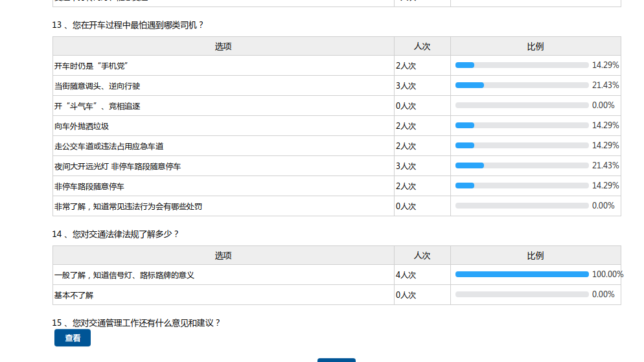Click the progress bar for 向车外抛洒垃圾

click(522, 126)
